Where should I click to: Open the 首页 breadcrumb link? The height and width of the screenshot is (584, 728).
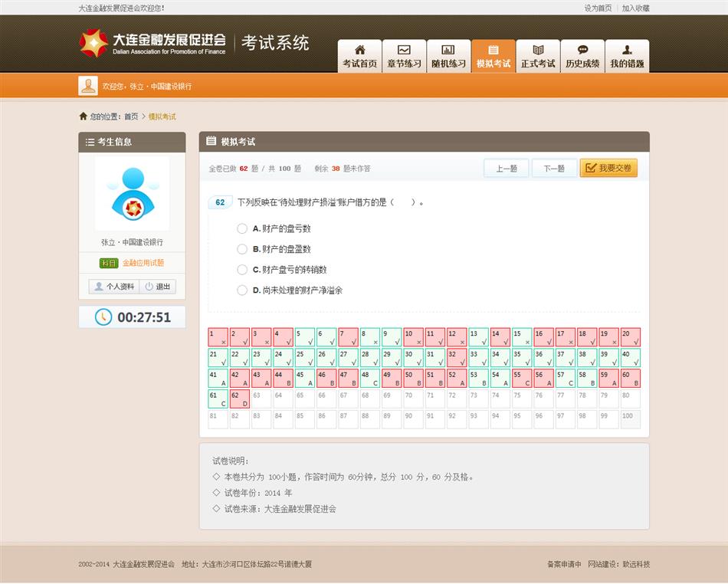click(131, 116)
